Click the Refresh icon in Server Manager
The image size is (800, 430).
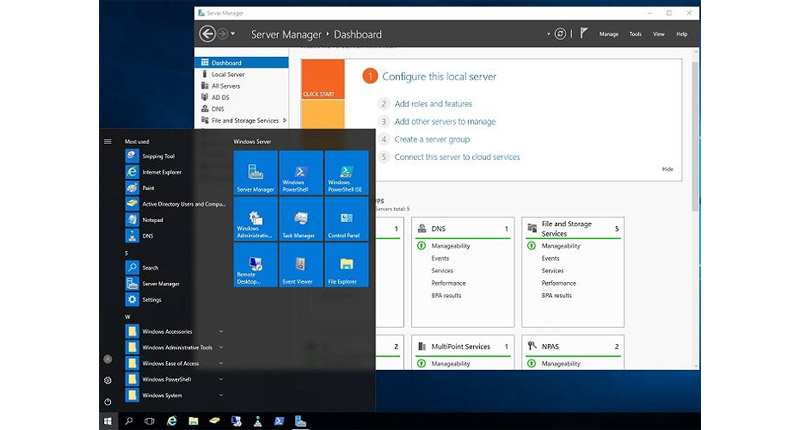click(x=560, y=34)
